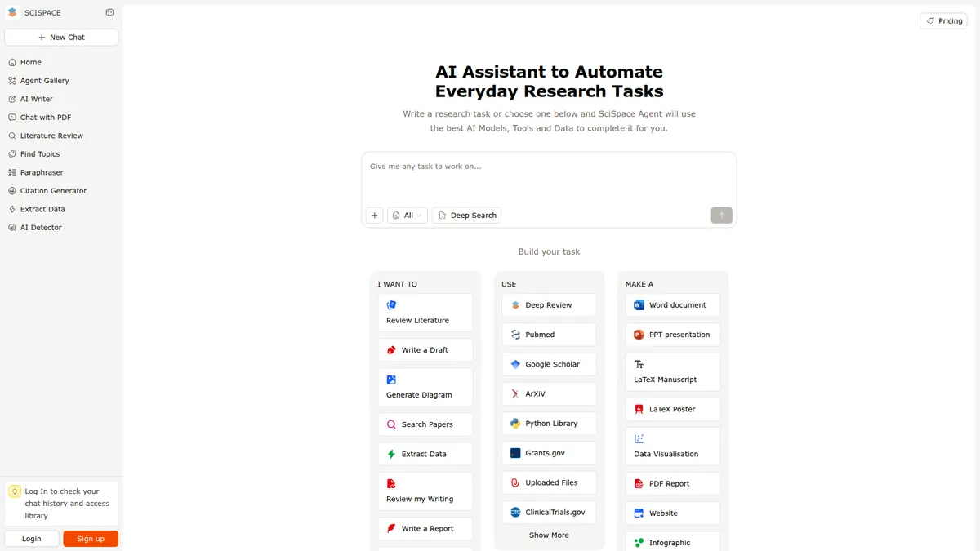Collapse the sidebar using the panel icon
The width and height of the screenshot is (980, 551).
click(x=110, y=13)
